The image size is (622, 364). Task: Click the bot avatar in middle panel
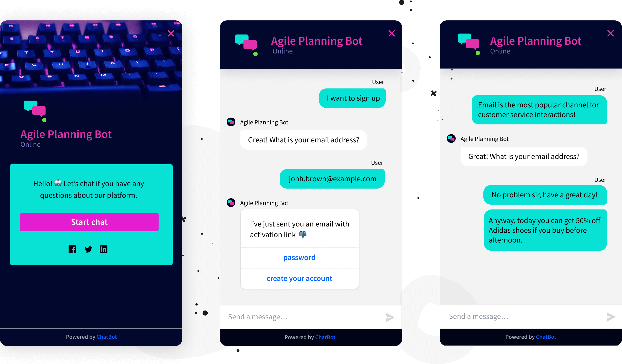[231, 122]
